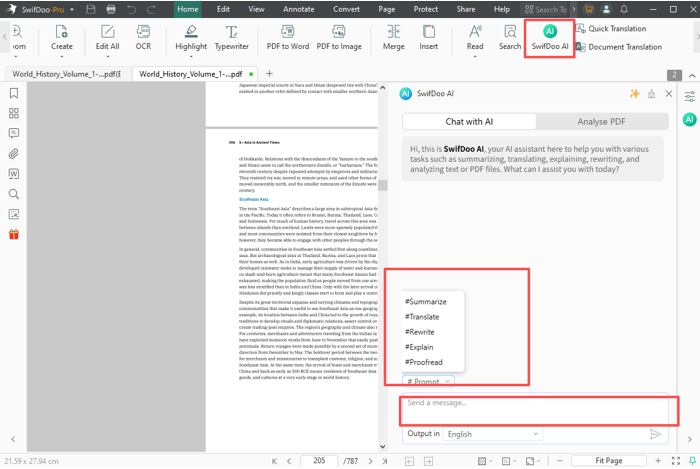Start the Read aloud tool
The width and height of the screenshot is (700, 469).
pyautogui.click(x=475, y=38)
